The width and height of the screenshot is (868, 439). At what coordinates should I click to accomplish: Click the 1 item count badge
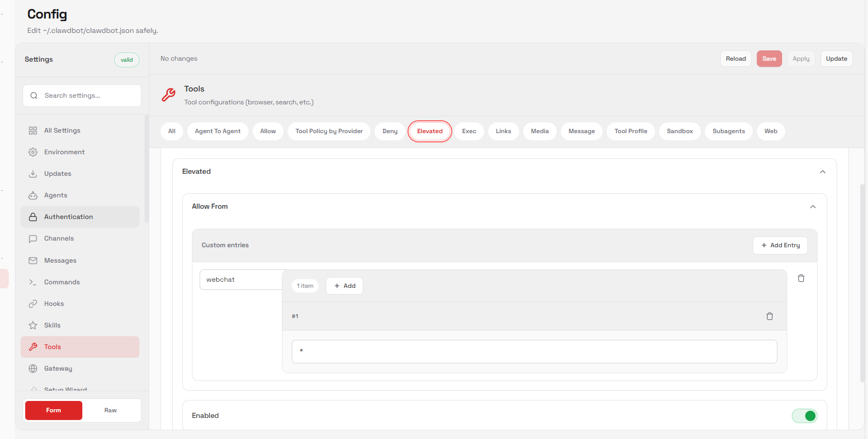305,286
